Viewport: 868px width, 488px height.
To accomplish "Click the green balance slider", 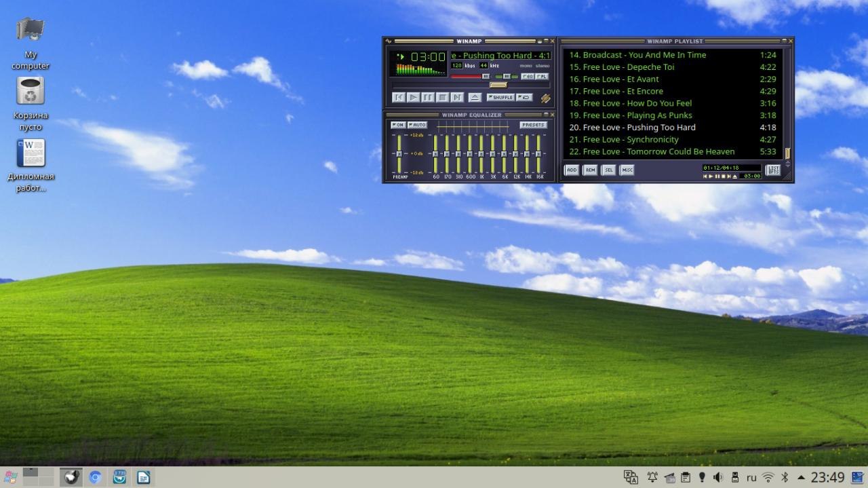I will (507, 76).
